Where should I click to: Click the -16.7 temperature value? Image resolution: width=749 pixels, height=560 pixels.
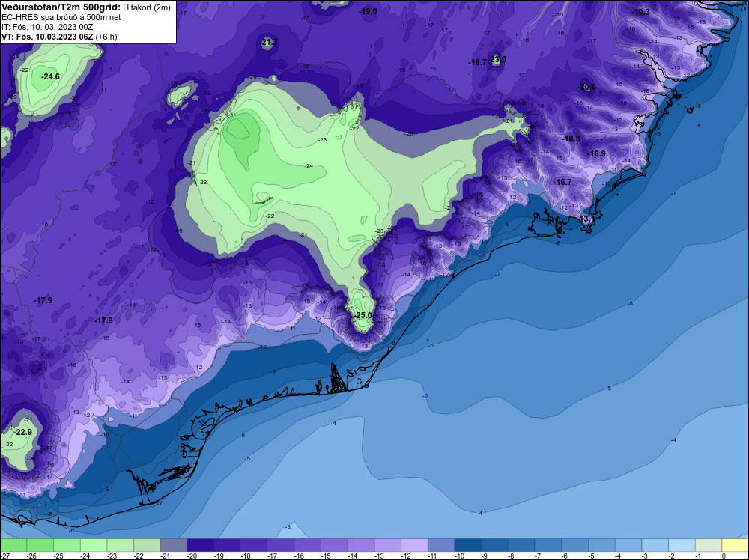(562, 183)
